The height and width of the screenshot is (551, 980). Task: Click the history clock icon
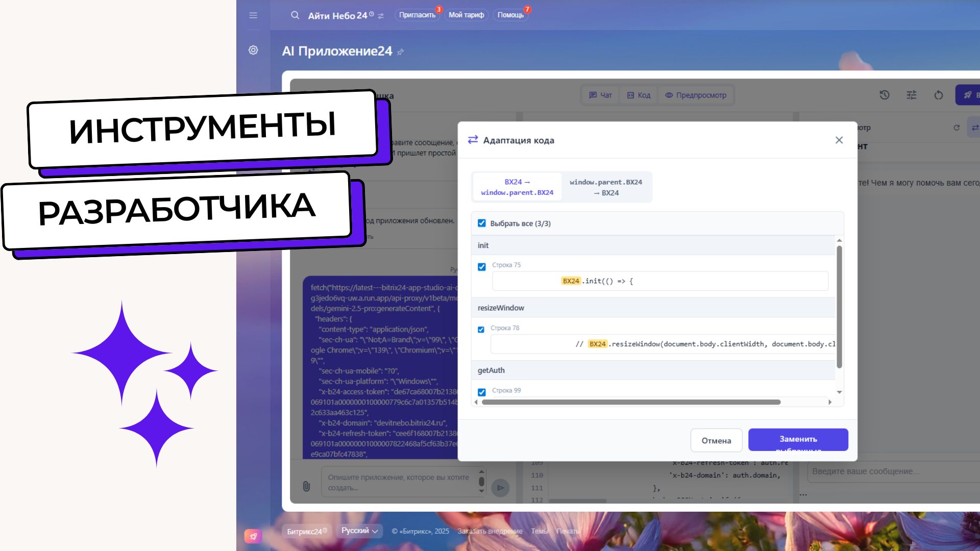tap(885, 95)
